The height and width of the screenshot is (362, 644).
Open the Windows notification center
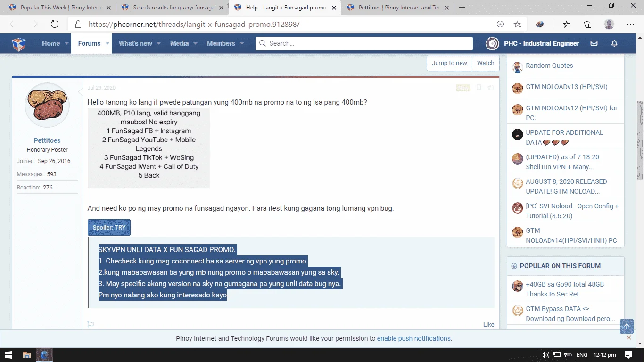pos(628,355)
